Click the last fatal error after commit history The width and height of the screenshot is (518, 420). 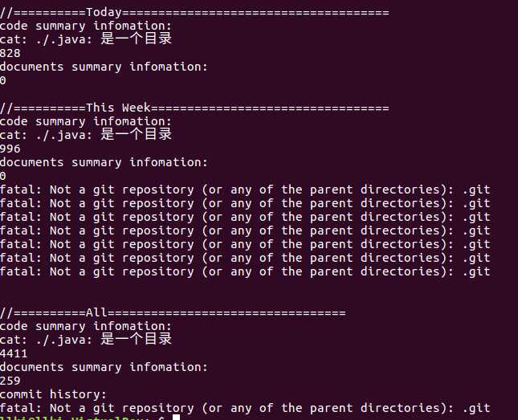click(x=245, y=408)
